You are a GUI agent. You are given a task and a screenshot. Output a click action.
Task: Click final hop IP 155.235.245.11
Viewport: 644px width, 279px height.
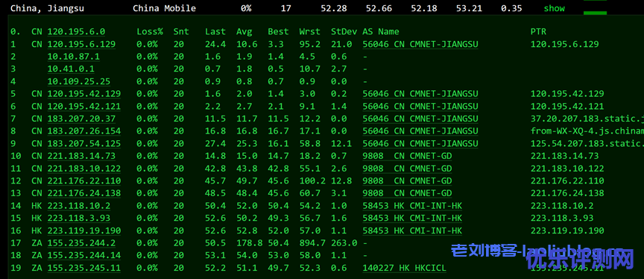click(x=84, y=268)
